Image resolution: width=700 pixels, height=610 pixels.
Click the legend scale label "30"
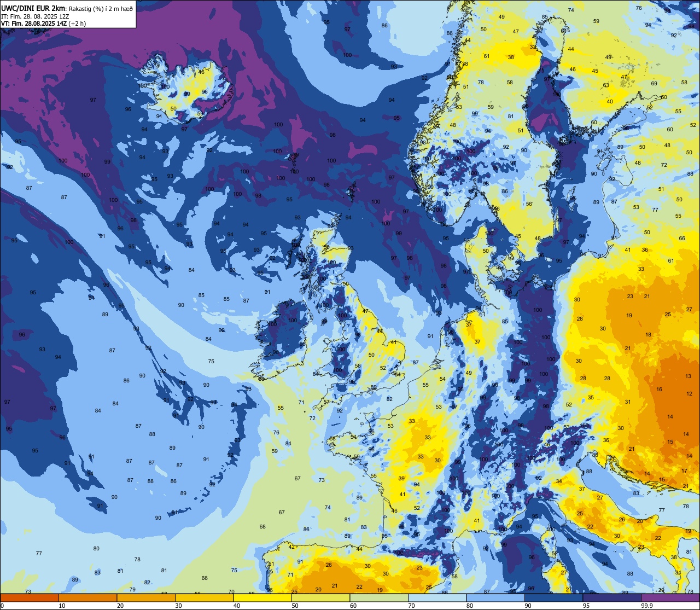point(178,606)
